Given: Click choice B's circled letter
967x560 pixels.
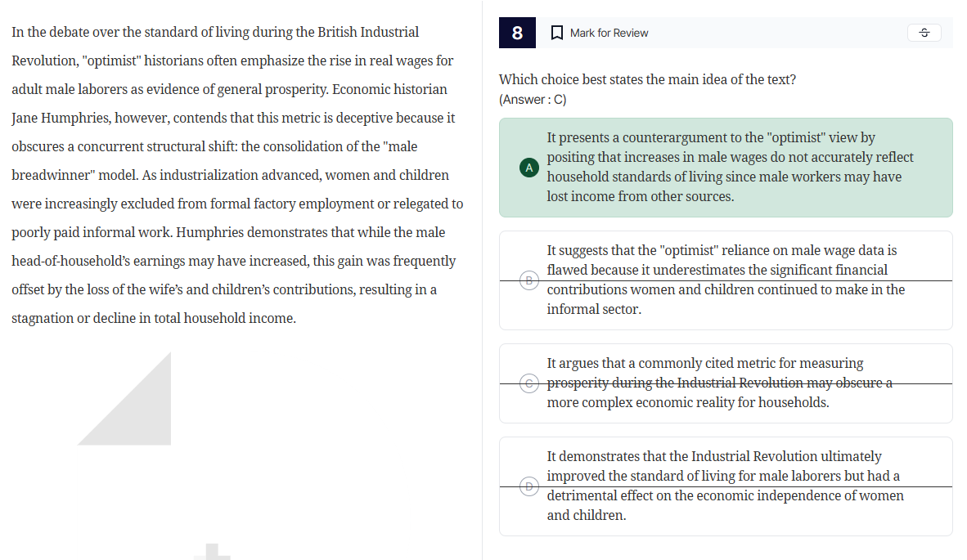Looking at the screenshot, I should [x=528, y=280].
